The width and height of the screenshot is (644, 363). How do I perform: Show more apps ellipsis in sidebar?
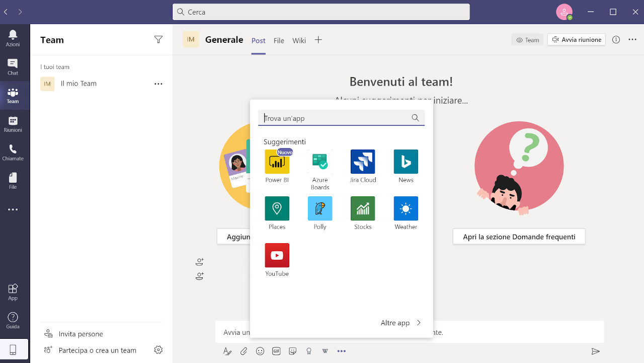click(x=13, y=209)
